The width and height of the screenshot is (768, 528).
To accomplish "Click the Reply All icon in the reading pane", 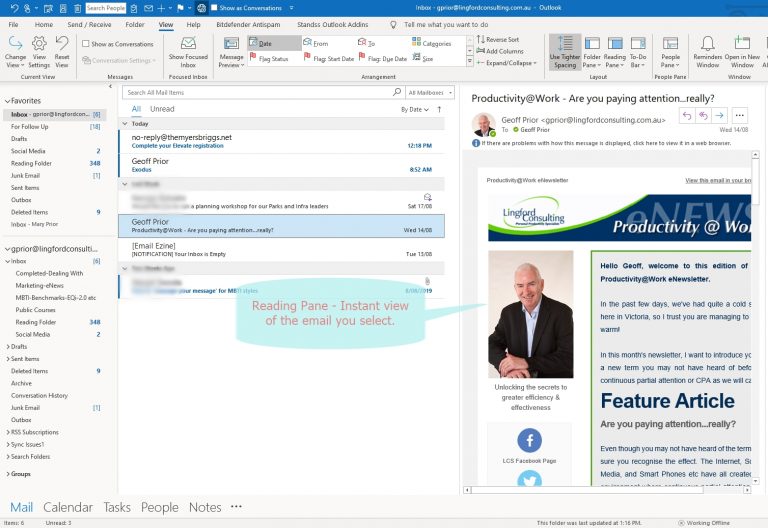I will pos(704,116).
